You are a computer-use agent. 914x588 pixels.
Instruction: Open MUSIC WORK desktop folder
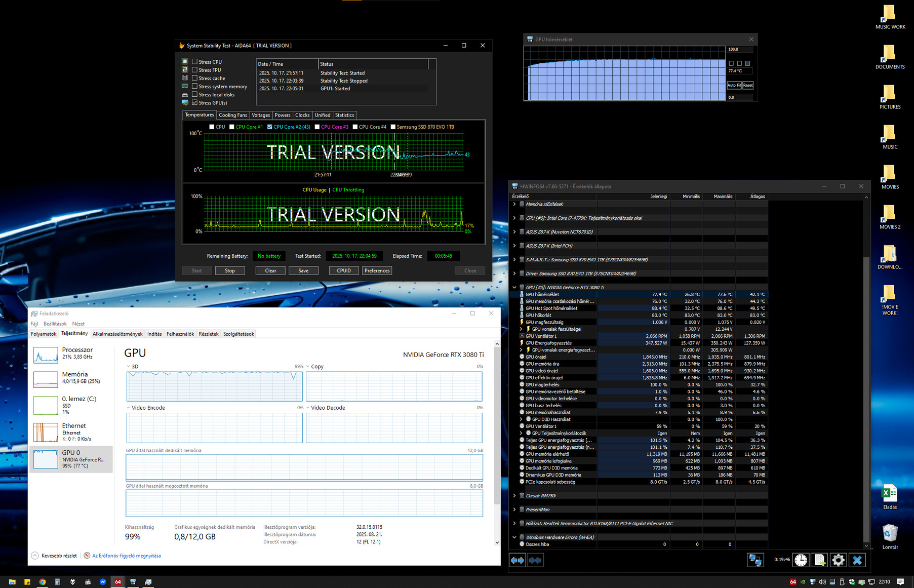pyautogui.click(x=890, y=17)
